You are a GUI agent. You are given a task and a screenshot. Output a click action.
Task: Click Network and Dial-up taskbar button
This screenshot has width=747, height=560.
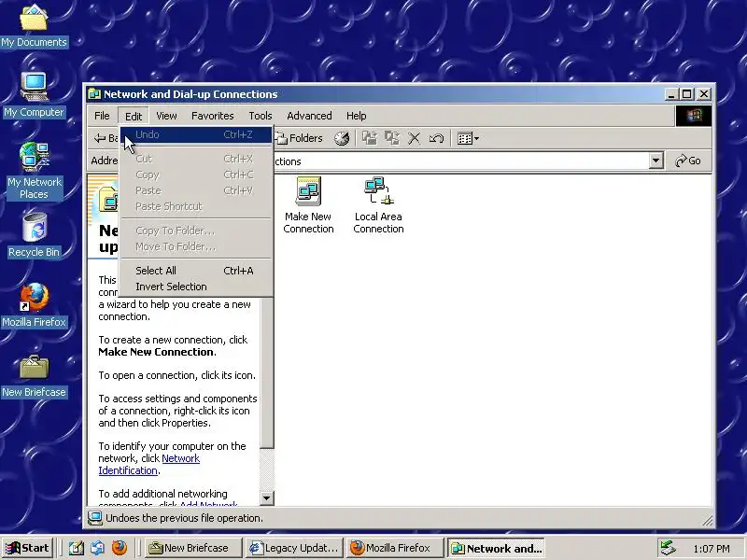[497, 548]
